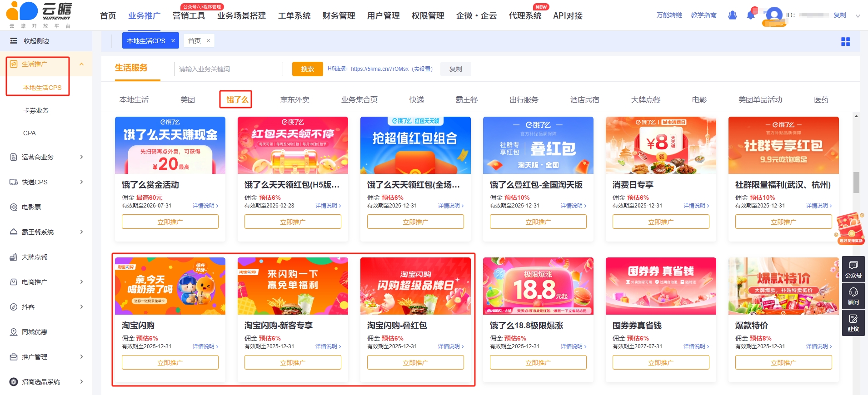
Task: Open the grid apps view icon
Action: click(845, 42)
